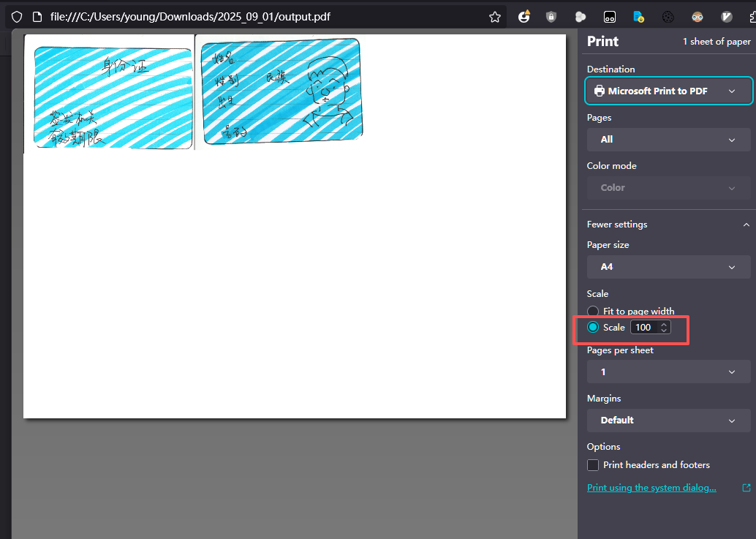Click the external link icon beside system dialog

(x=746, y=488)
